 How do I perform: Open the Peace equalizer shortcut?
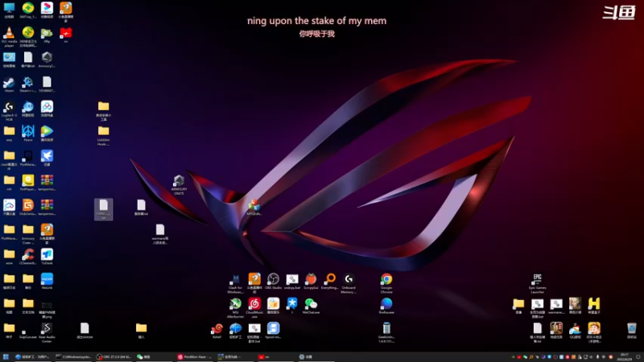pos(28,134)
